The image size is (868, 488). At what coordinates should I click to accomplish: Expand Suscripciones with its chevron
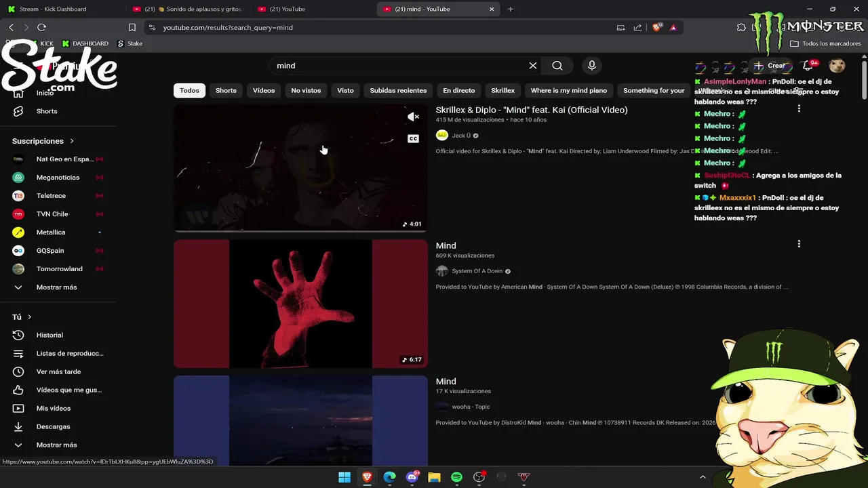click(72, 141)
